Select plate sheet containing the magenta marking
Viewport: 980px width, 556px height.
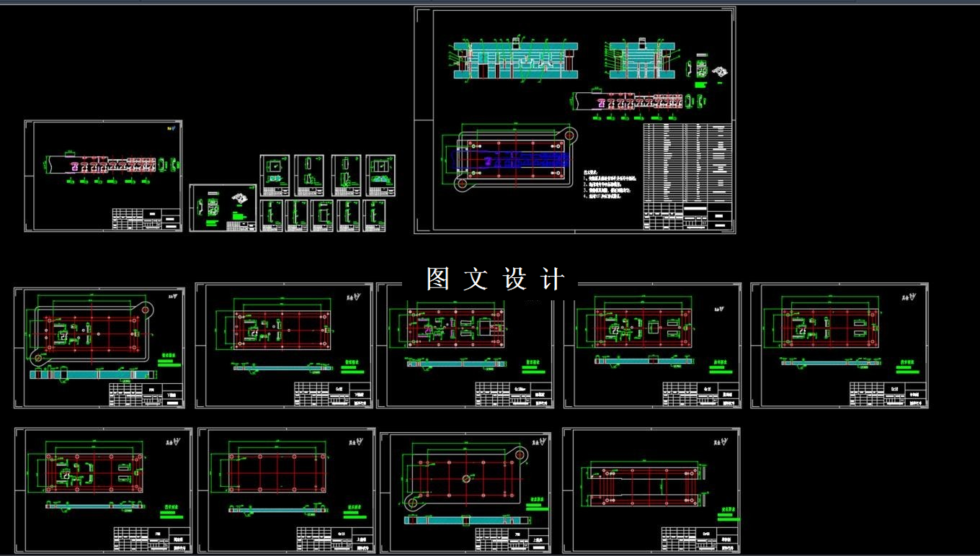point(465,346)
